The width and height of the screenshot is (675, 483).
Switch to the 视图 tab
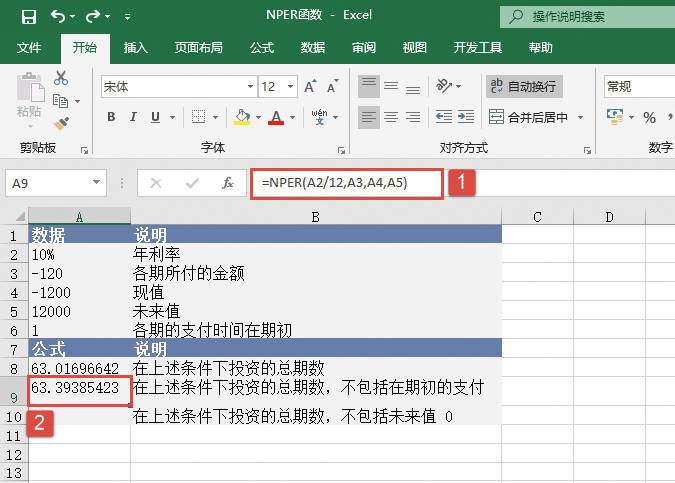[x=415, y=48]
